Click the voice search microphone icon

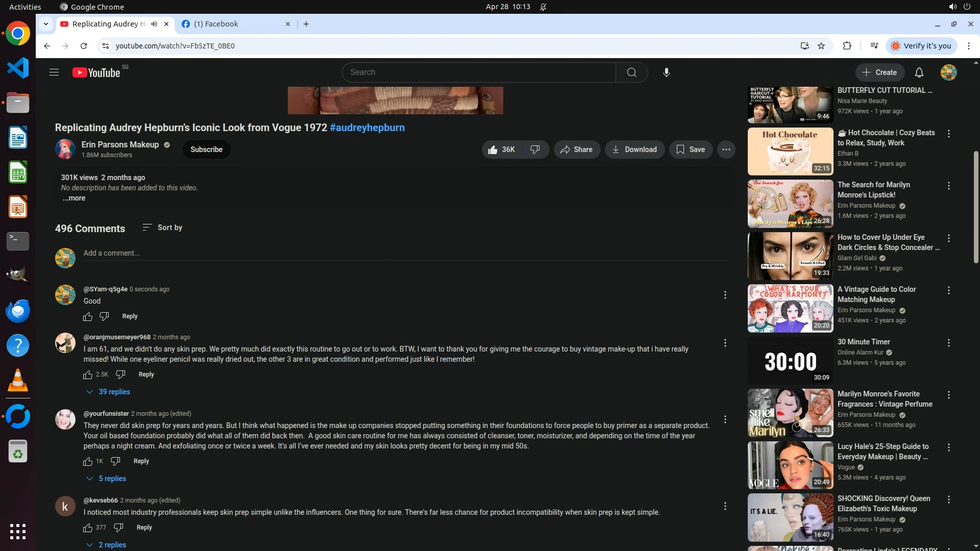tap(666, 72)
